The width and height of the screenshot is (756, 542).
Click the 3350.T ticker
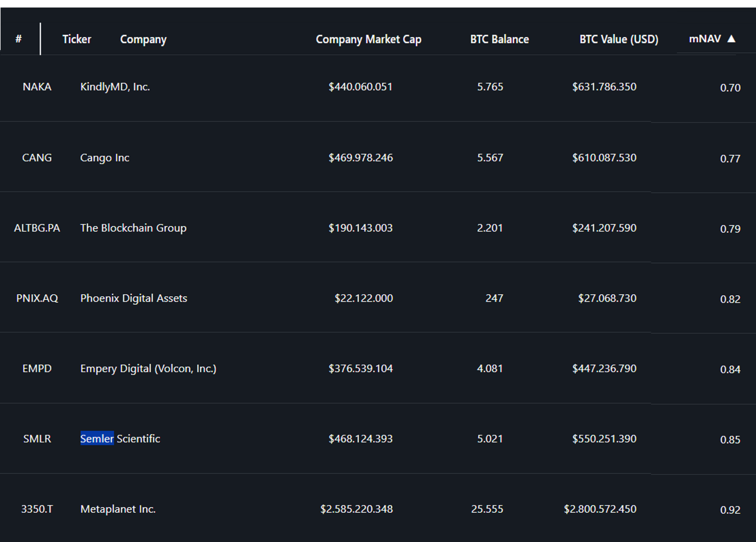(x=37, y=509)
